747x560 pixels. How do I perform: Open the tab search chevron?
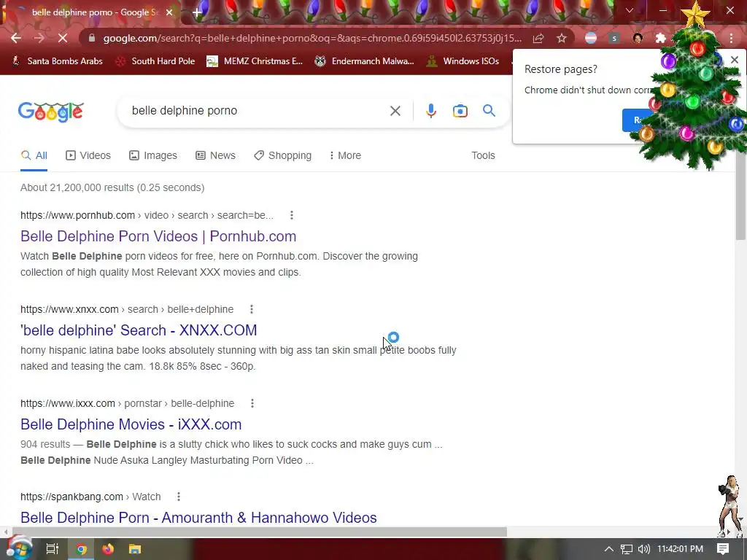click(630, 10)
